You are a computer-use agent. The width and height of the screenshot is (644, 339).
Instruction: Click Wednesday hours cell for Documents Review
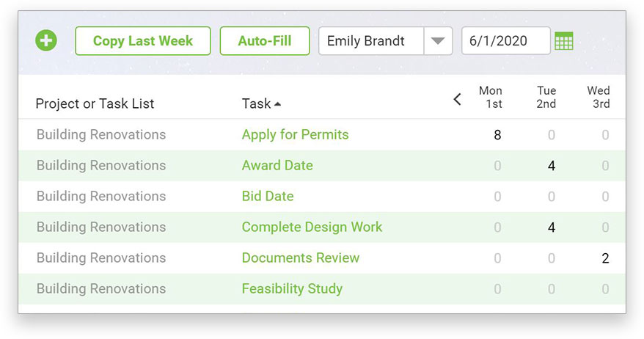(x=605, y=258)
